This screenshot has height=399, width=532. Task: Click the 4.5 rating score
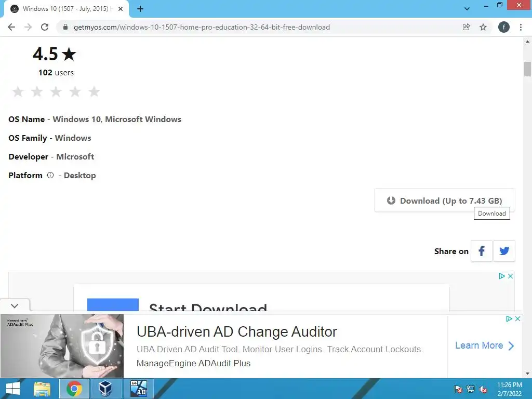54,54
